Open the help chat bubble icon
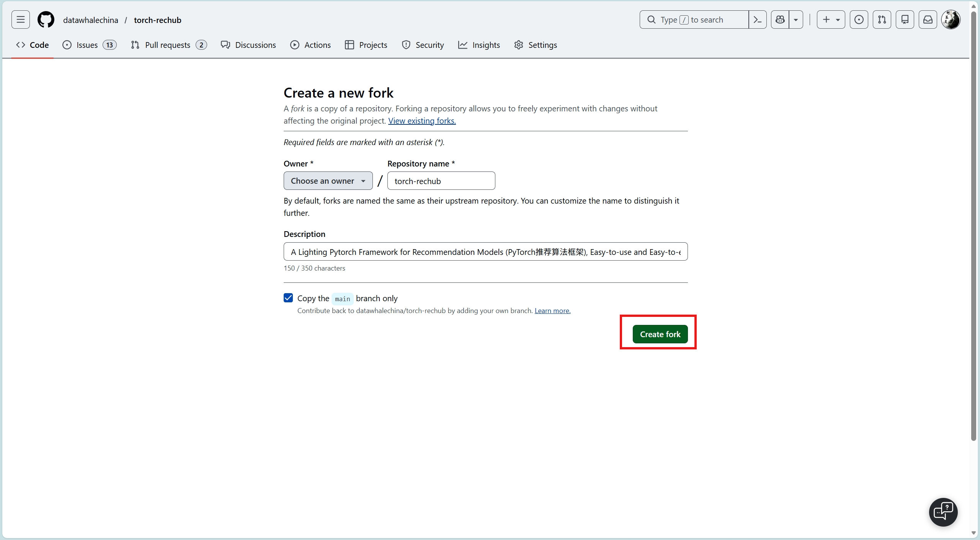980x540 pixels. 943,512
